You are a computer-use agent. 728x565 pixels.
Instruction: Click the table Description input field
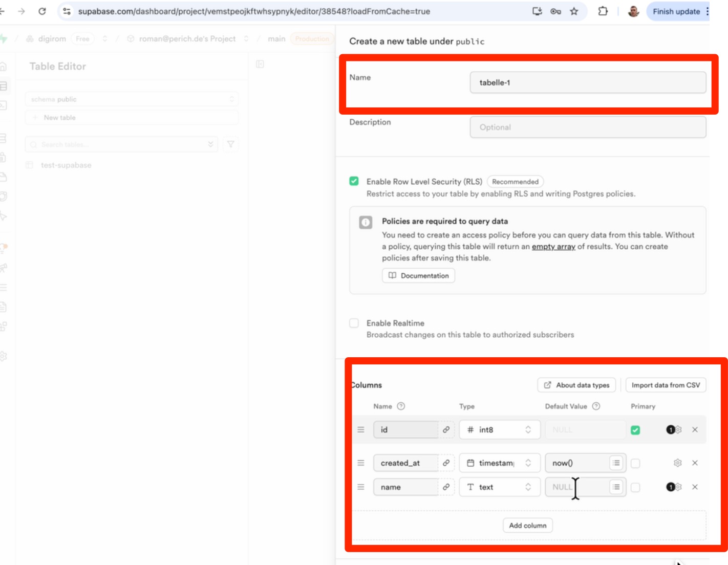pyautogui.click(x=588, y=127)
